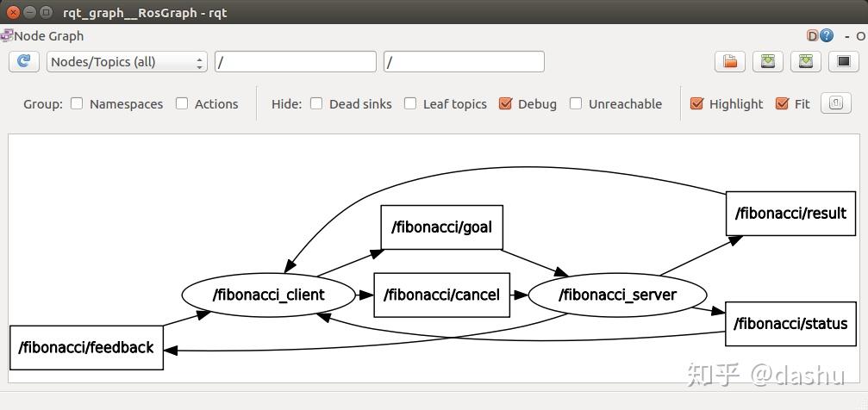
Task: Click the /fibonacci/goal topic box
Action: [x=441, y=227]
